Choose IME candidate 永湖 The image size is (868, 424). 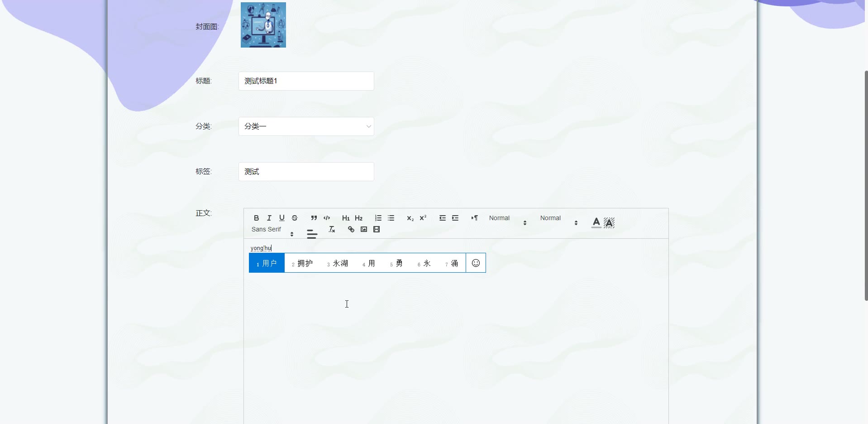(x=338, y=263)
